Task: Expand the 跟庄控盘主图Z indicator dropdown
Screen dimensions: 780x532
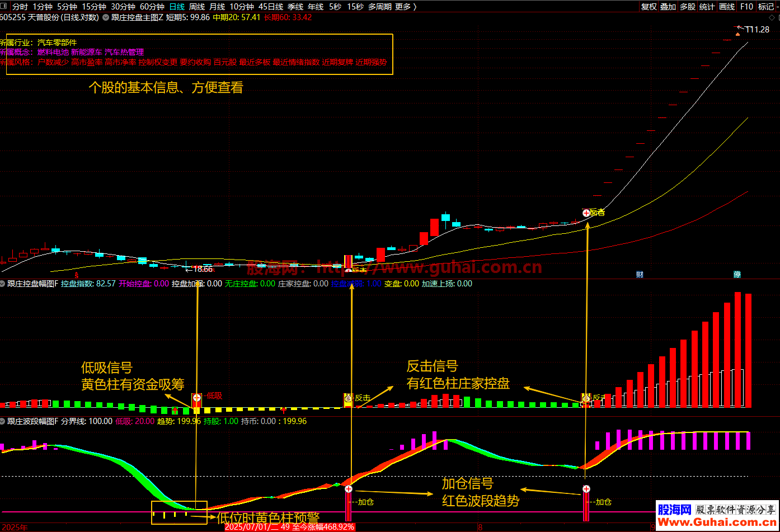Action: tap(106, 17)
